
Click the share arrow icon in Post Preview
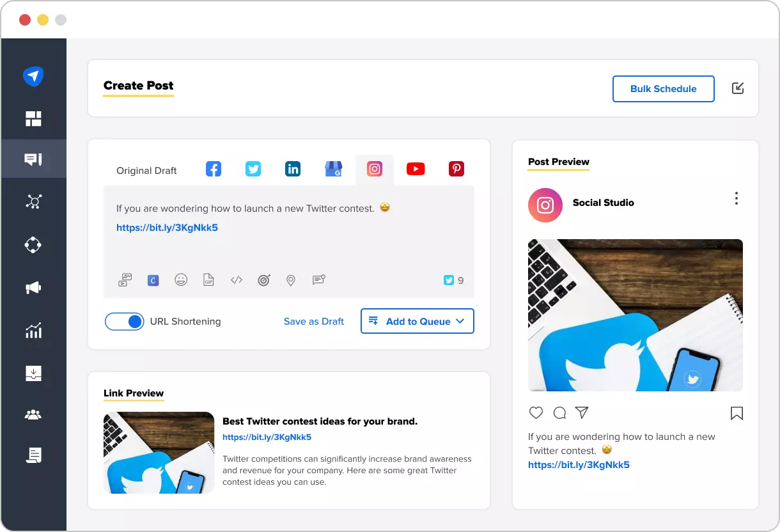[x=582, y=412]
